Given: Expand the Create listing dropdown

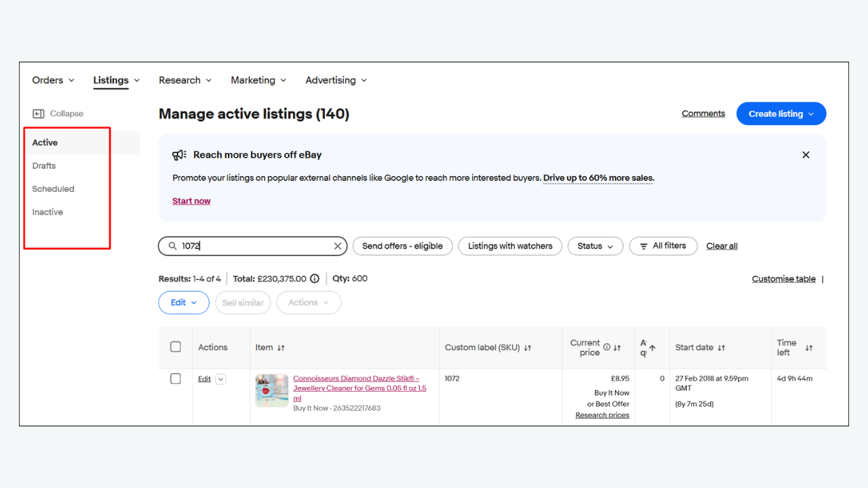Looking at the screenshot, I should [781, 114].
